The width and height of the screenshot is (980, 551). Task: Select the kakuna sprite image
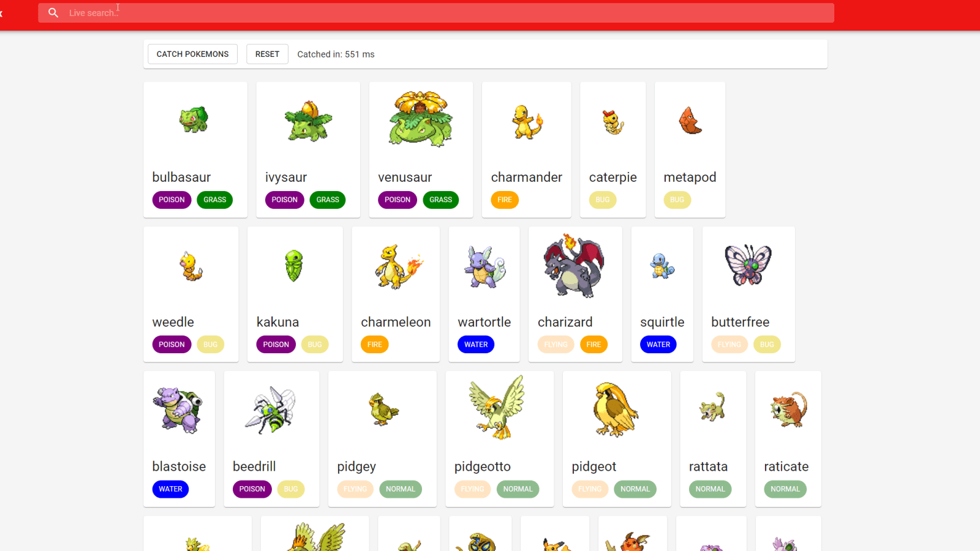coord(295,265)
